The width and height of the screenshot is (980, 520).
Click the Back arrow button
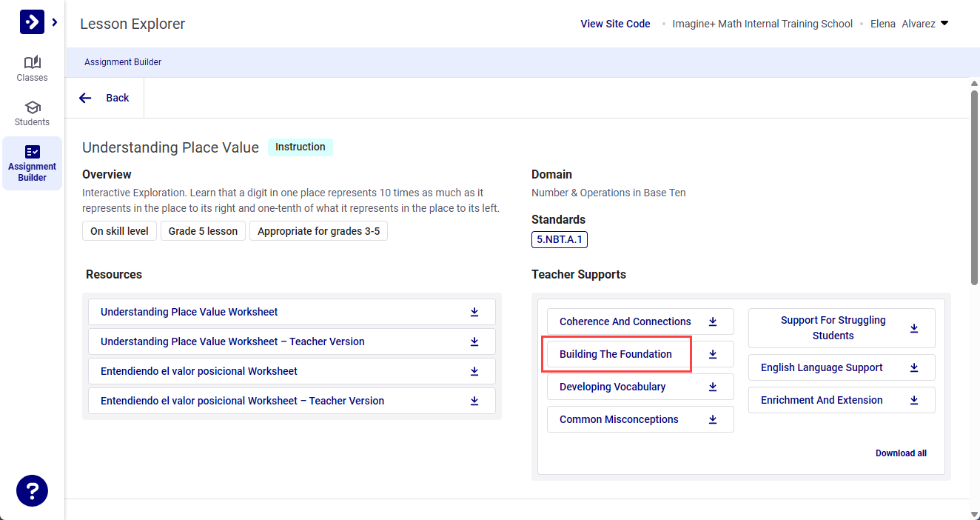tap(104, 98)
